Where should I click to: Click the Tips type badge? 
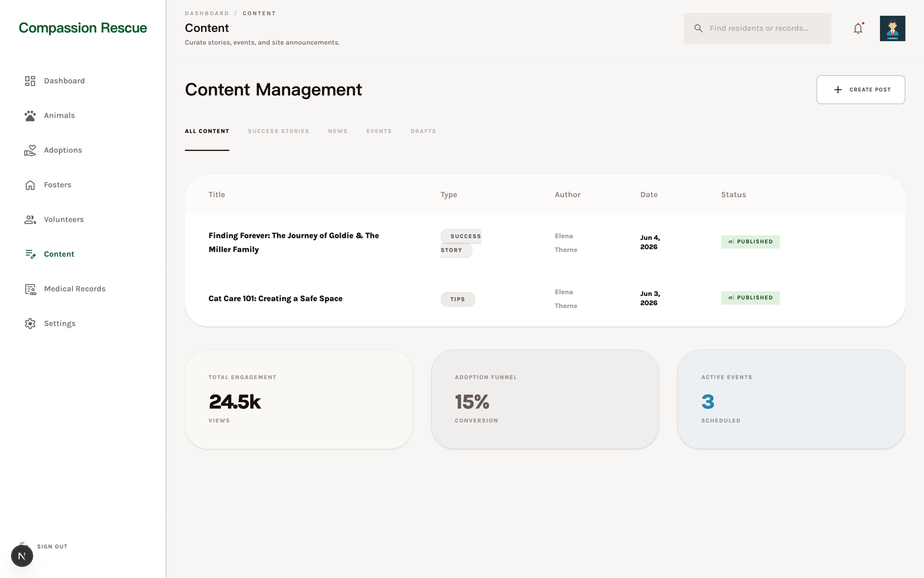click(x=457, y=299)
